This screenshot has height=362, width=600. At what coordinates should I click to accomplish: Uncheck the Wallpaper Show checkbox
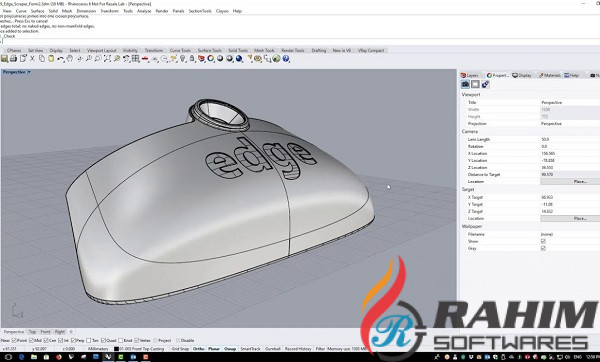543,241
